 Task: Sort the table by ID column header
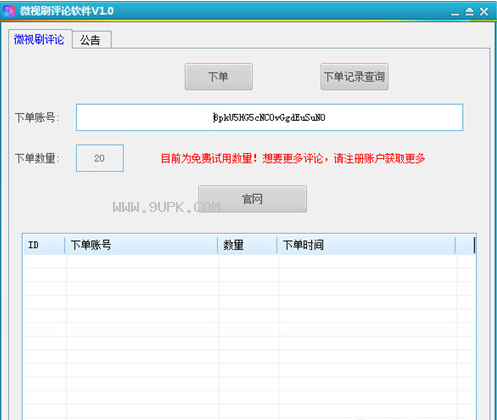tap(44, 245)
